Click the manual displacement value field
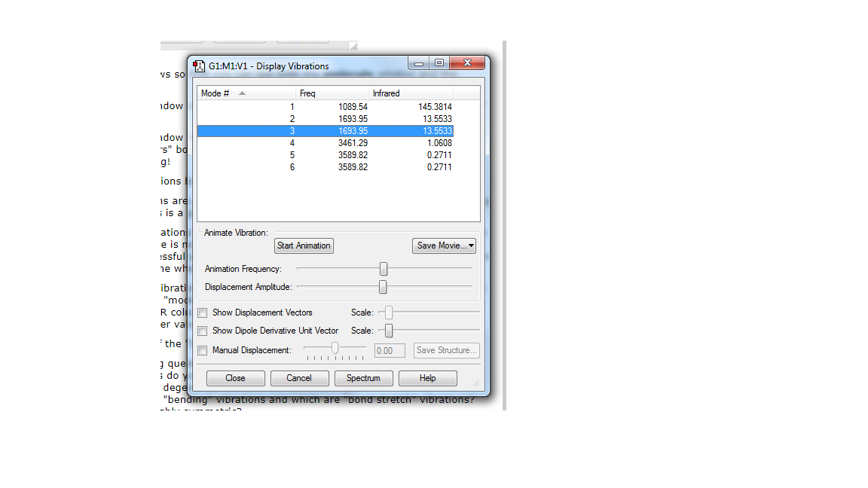Viewport: 868px width, 488px height. (x=390, y=351)
